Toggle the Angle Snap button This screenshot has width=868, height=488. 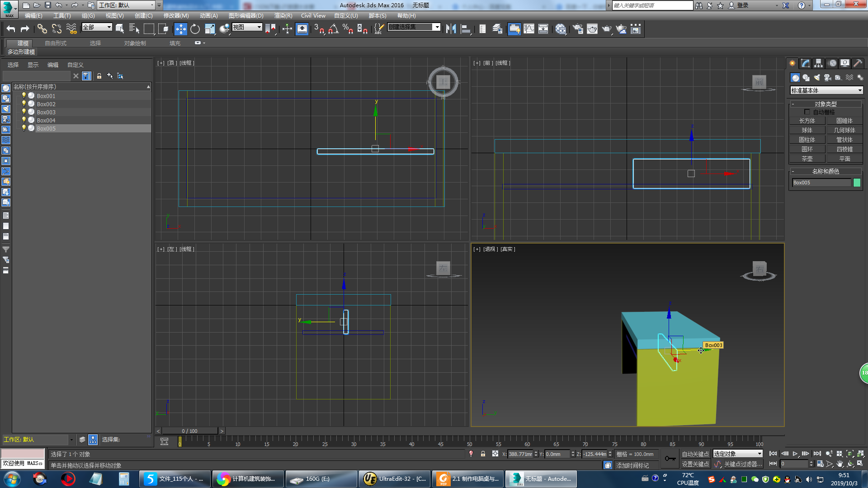(x=334, y=29)
